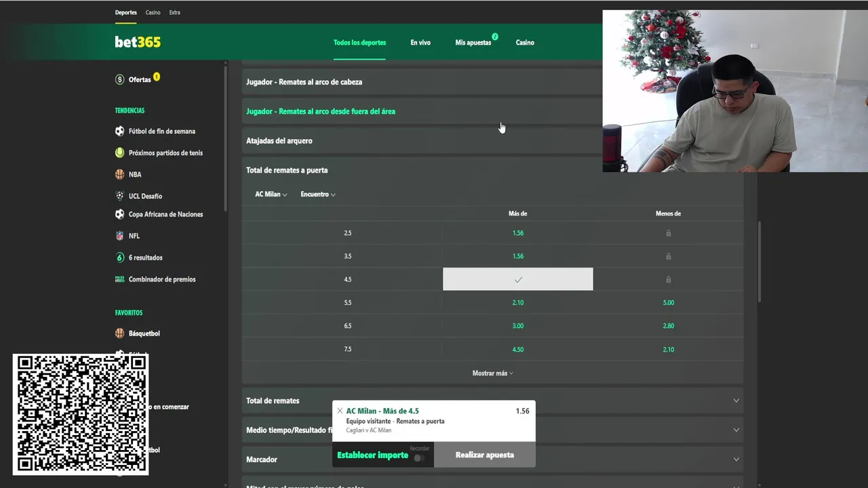Click the left sidebar scrollbar
The image size is (868, 488).
tap(226, 138)
